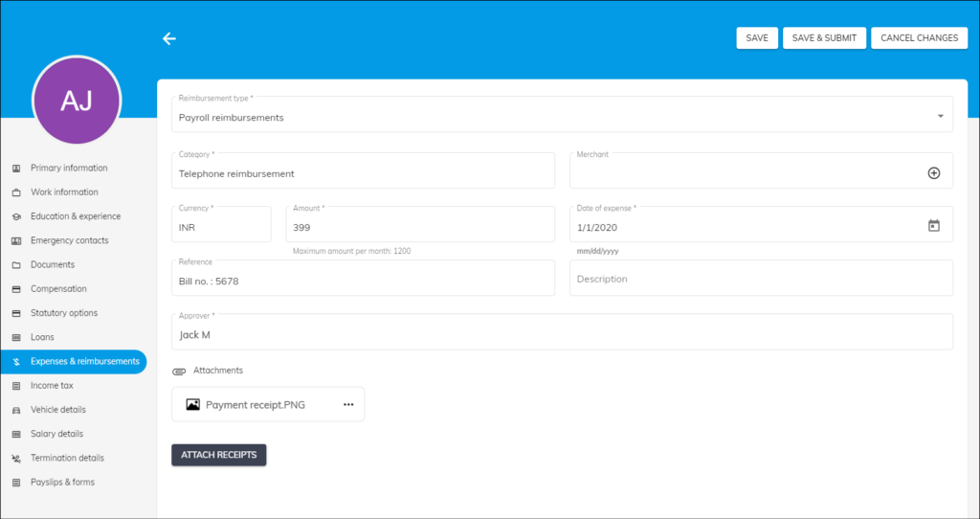
Task: Click the Work information briefcase icon
Action: [16, 192]
